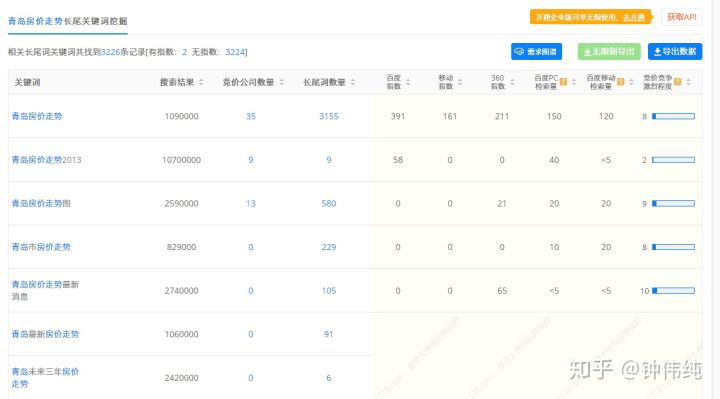Click search result value 1060000

click(181, 334)
